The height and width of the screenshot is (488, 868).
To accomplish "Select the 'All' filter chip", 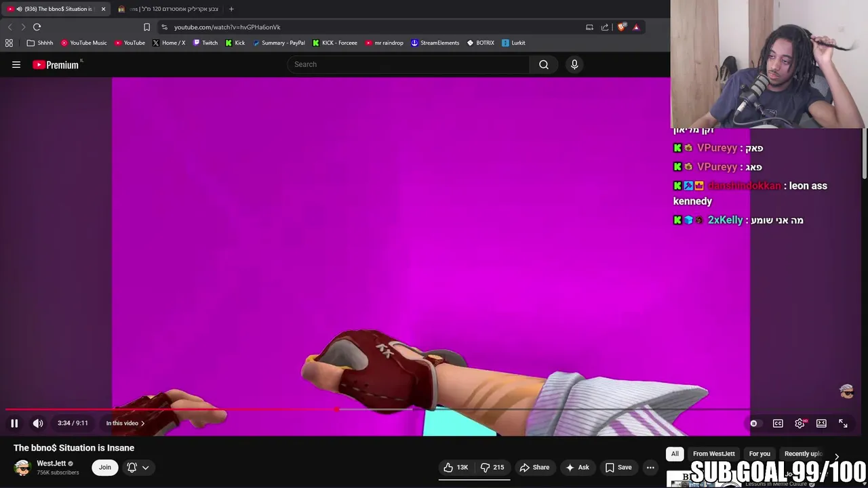I will tap(675, 453).
